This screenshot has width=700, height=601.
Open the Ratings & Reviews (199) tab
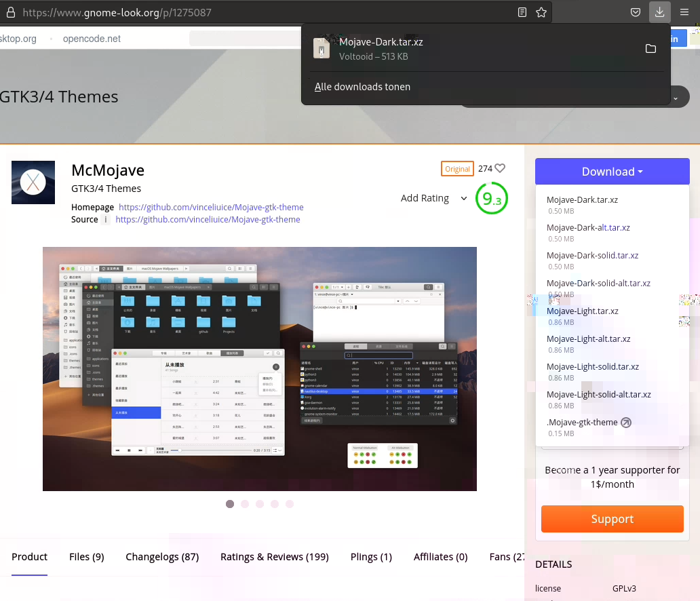click(x=275, y=557)
